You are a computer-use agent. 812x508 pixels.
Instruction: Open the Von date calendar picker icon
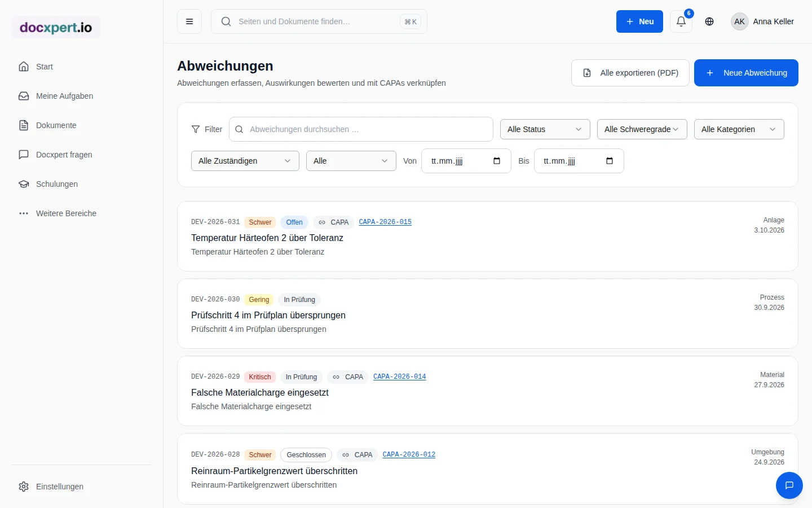coord(497,161)
